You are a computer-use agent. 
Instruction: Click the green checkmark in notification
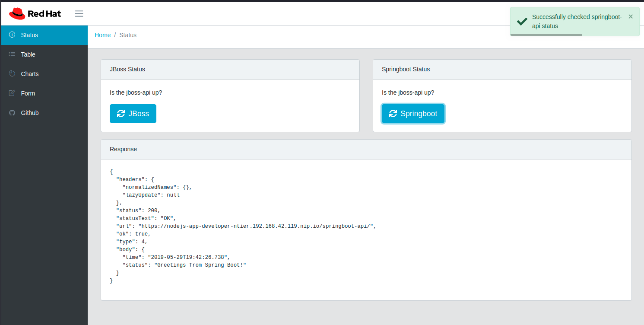point(522,21)
